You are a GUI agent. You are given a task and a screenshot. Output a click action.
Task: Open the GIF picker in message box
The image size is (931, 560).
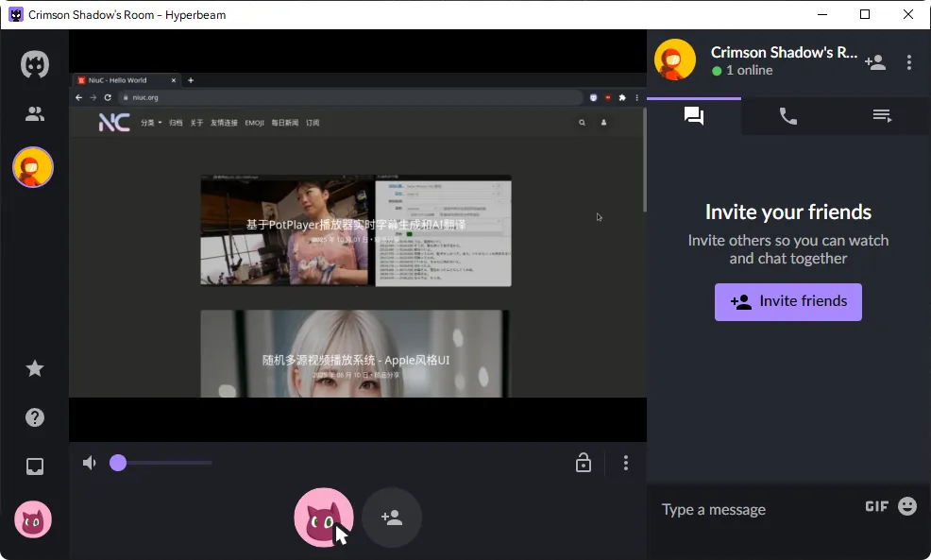click(x=876, y=507)
